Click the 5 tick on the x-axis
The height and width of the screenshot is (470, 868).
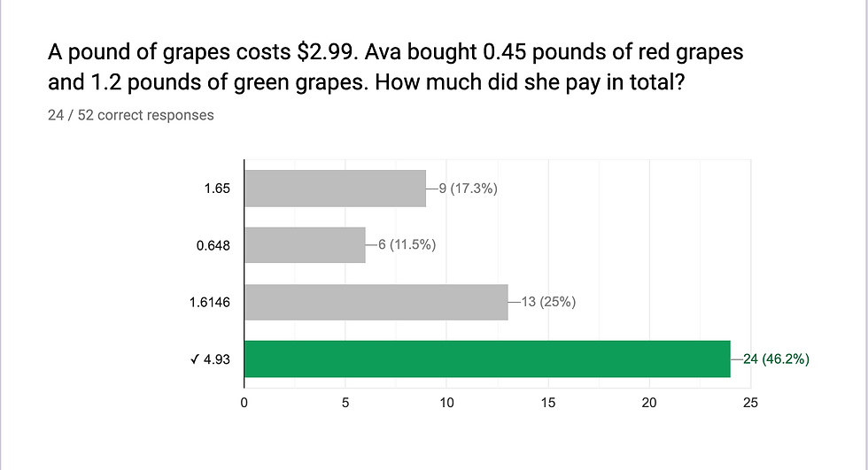[x=345, y=401]
